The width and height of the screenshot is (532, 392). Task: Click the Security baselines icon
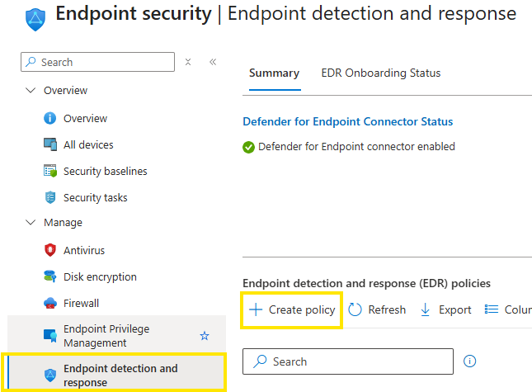coord(50,172)
